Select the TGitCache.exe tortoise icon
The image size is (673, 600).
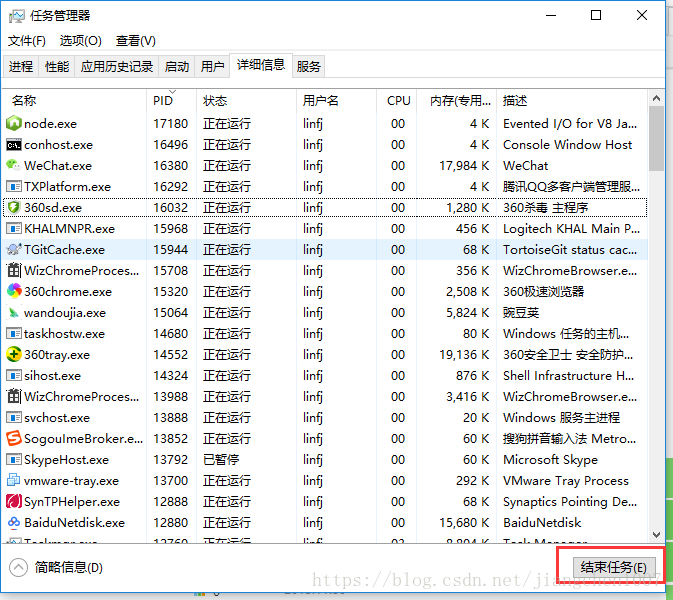(x=14, y=250)
